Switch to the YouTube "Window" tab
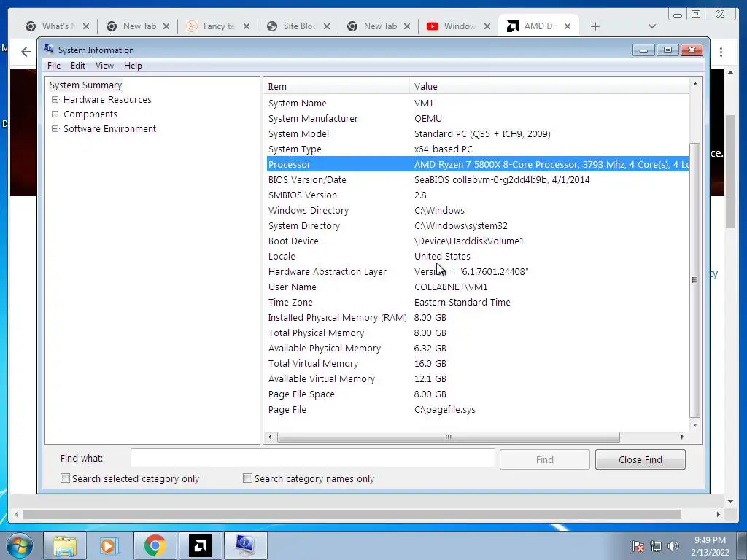The width and height of the screenshot is (747, 560). pos(459,26)
